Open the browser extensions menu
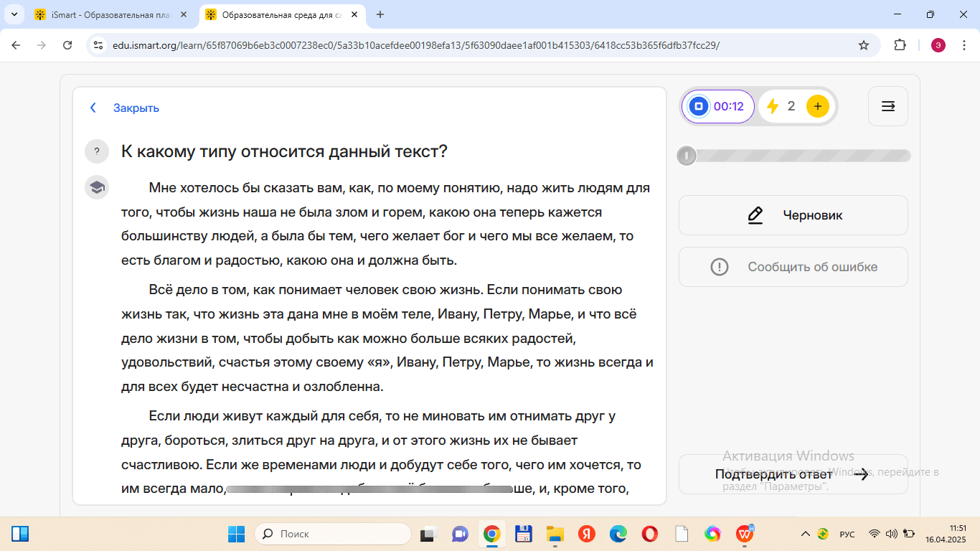The height and width of the screenshot is (551, 980). point(900,45)
